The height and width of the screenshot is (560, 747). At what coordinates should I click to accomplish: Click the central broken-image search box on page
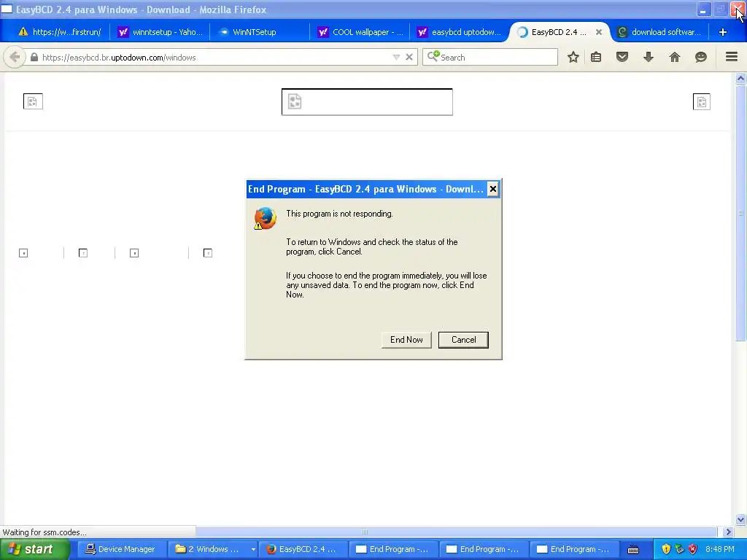click(367, 102)
